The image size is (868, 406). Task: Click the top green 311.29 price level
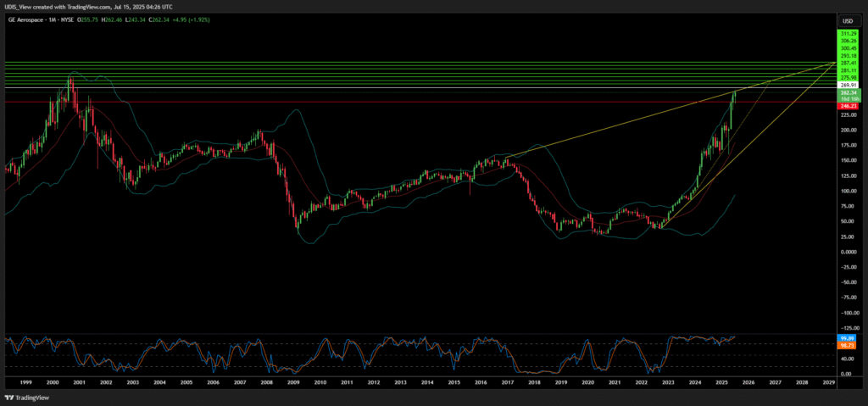coord(846,32)
